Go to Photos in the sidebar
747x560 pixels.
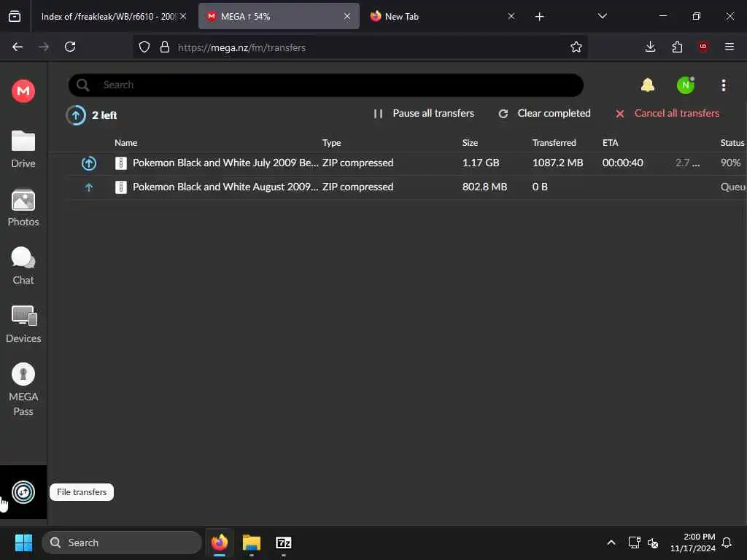click(23, 208)
